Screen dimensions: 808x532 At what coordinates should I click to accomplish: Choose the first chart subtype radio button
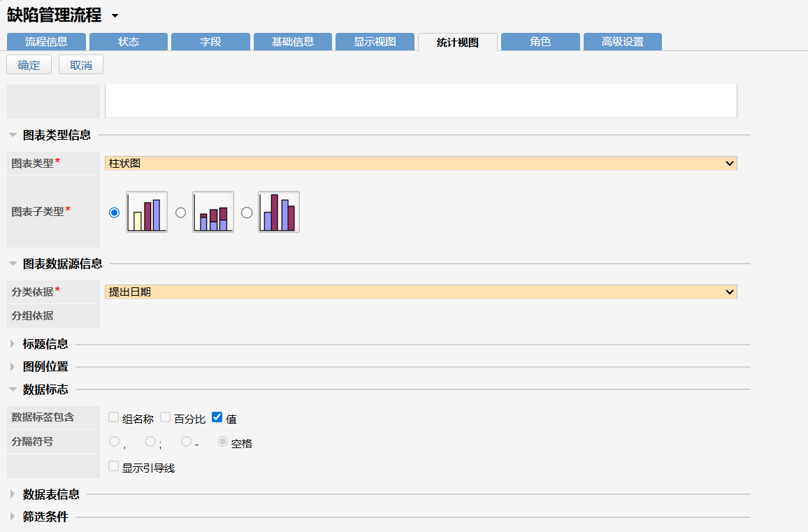(x=115, y=213)
